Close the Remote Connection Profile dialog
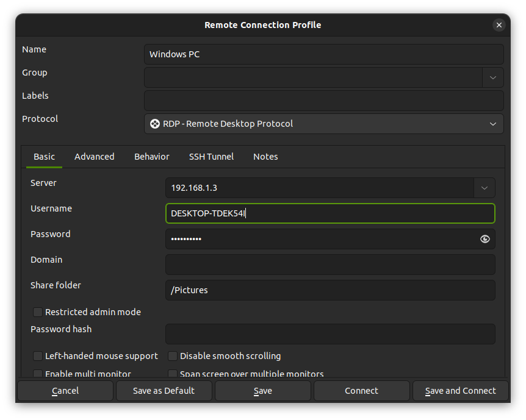Image resolution: width=526 pixels, height=420 pixels. pos(499,25)
